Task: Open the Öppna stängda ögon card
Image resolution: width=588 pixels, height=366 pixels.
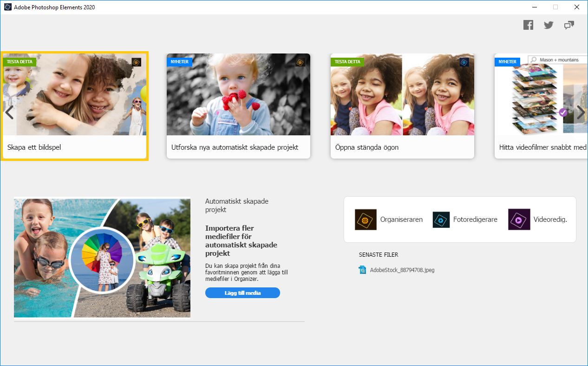Action: tap(402, 106)
